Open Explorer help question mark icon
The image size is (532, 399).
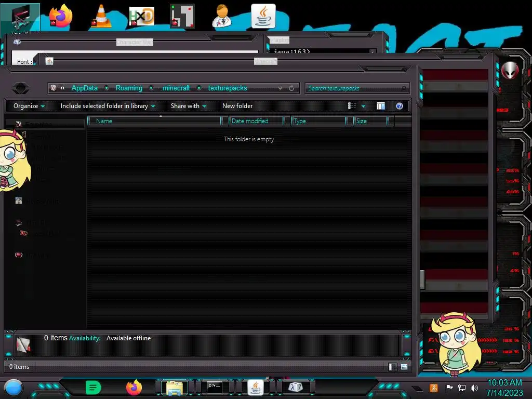pyautogui.click(x=400, y=106)
